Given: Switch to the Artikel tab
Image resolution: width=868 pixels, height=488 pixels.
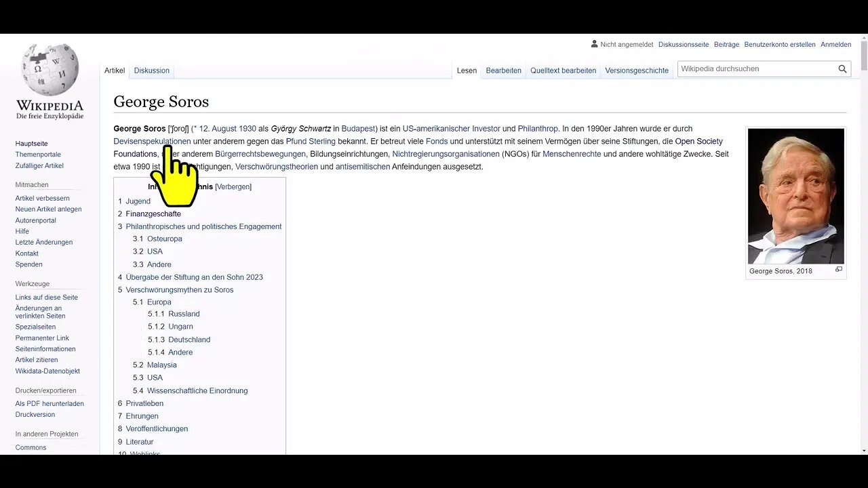Looking at the screenshot, I should pyautogui.click(x=115, y=70).
